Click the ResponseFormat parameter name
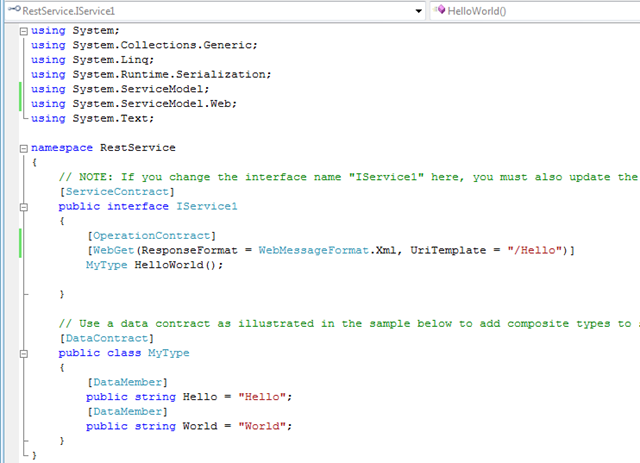The image size is (640, 463). point(189,250)
